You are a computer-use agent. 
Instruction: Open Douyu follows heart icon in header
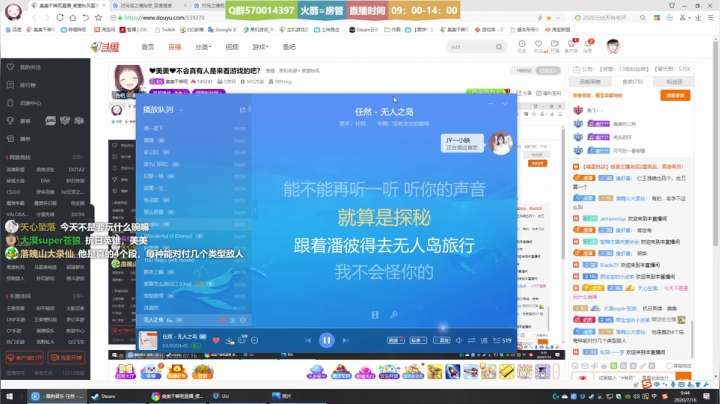(538, 44)
